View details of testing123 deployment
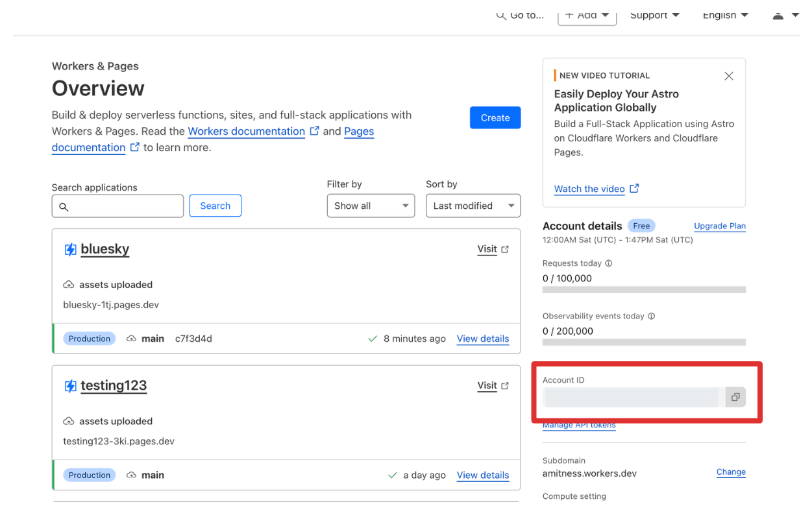This screenshot has width=812, height=515. (482, 475)
